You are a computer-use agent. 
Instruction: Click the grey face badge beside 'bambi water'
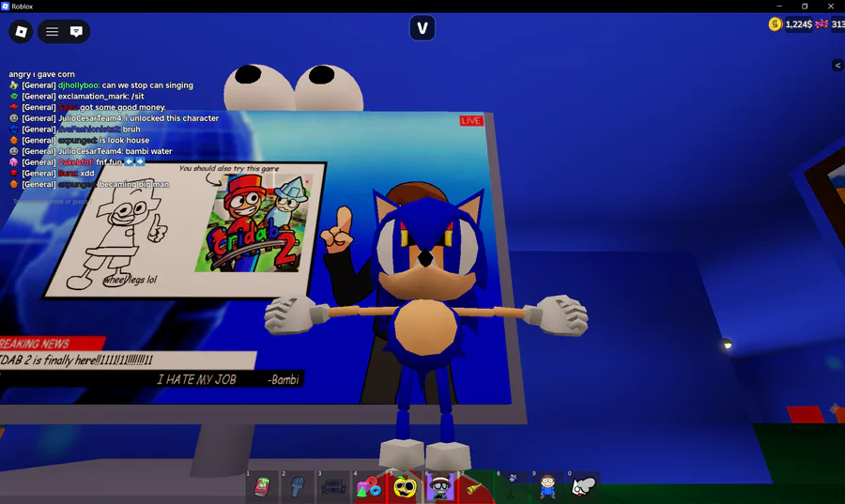(x=14, y=151)
